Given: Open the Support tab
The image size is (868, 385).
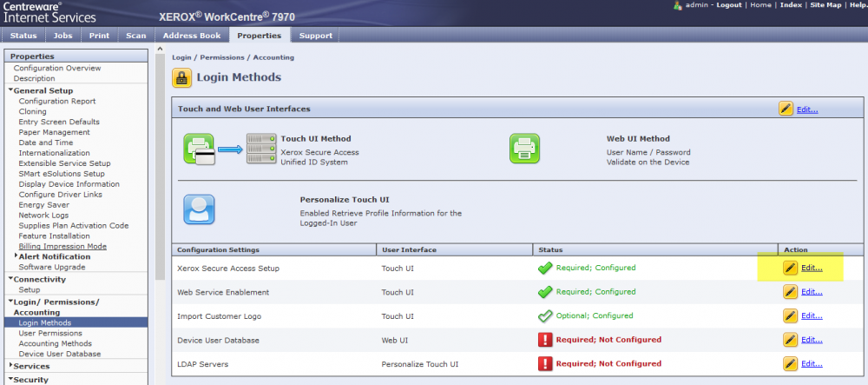Looking at the screenshot, I should point(315,36).
